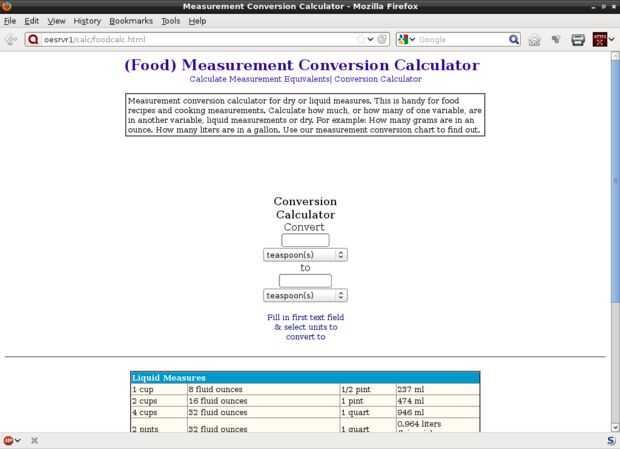Click the Firefox logo in title bar

6,6
